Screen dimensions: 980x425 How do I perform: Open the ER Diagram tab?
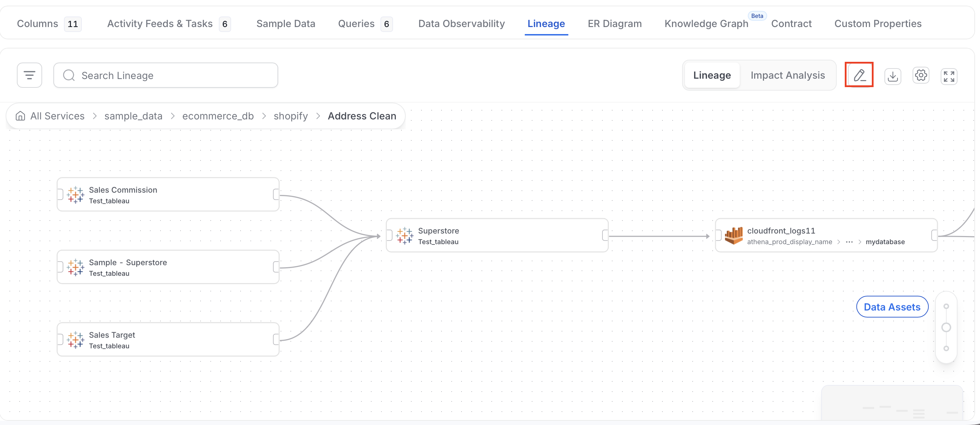pyautogui.click(x=614, y=24)
